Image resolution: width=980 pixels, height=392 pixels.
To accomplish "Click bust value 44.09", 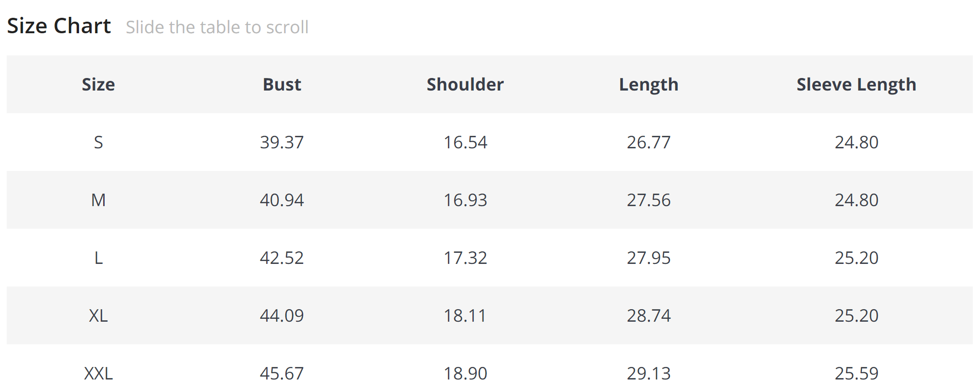I will [282, 315].
